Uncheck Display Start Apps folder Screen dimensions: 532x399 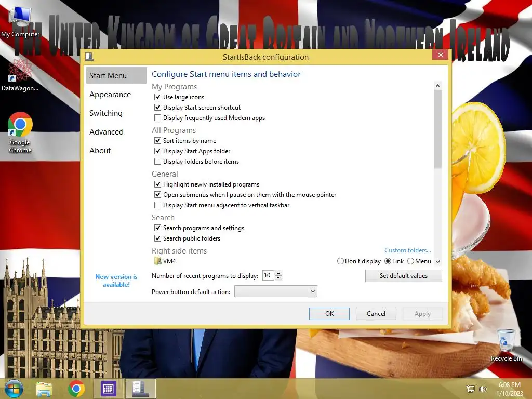click(157, 151)
